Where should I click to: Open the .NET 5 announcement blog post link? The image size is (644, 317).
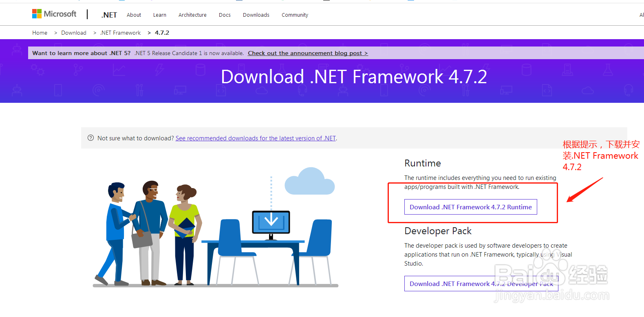(x=308, y=53)
